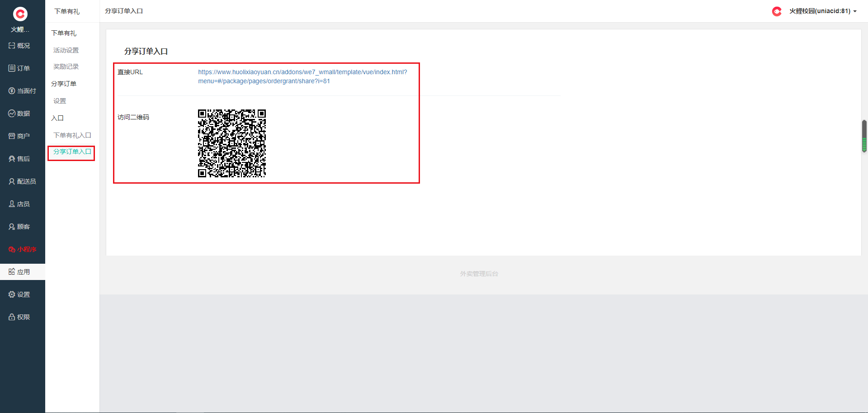This screenshot has height=413, width=868.
Task: Click the account avatar logo in header
Action: pos(777,11)
